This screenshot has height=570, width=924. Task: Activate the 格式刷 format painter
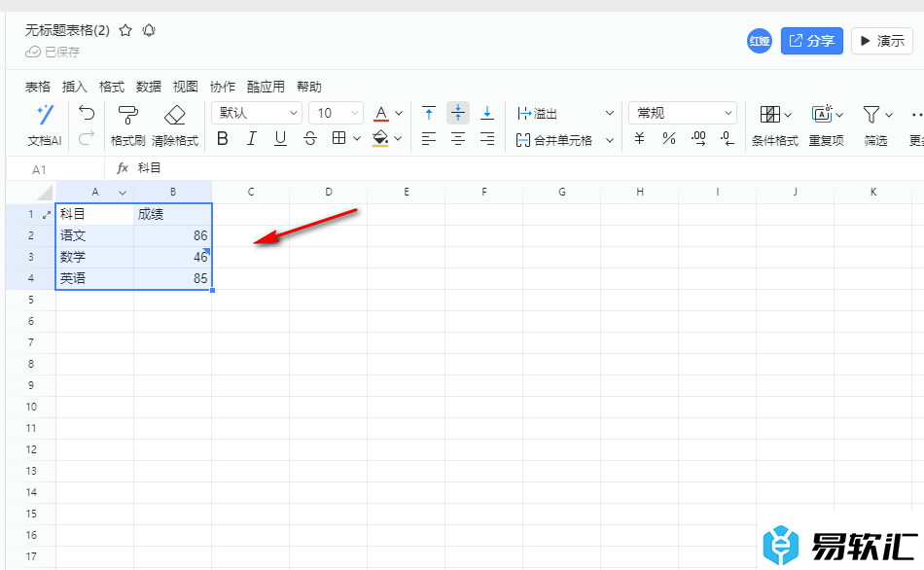click(127, 125)
